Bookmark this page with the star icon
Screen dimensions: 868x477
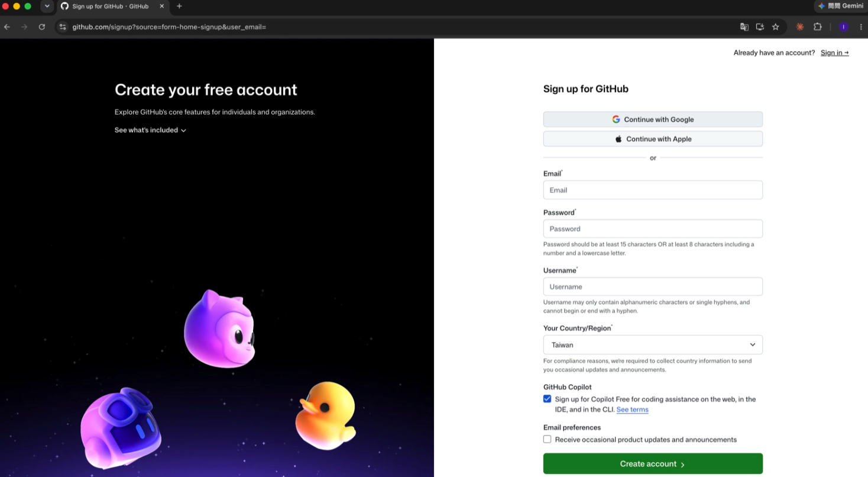[x=776, y=27]
